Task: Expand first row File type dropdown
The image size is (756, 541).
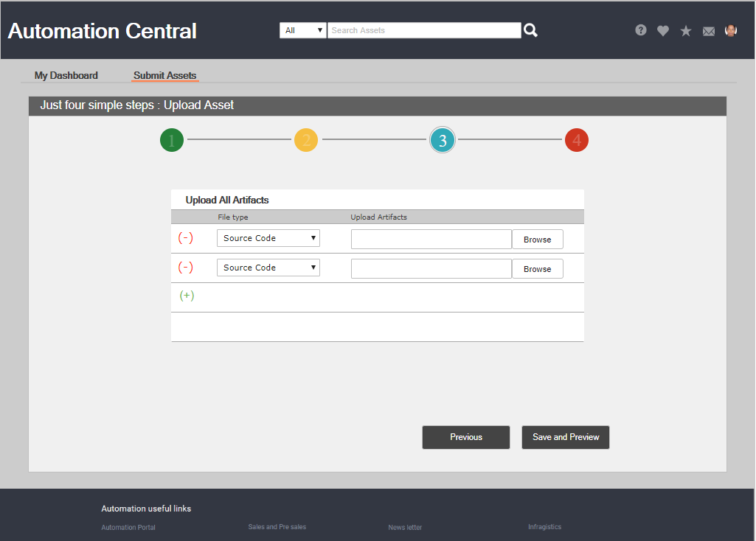Action: click(x=268, y=238)
